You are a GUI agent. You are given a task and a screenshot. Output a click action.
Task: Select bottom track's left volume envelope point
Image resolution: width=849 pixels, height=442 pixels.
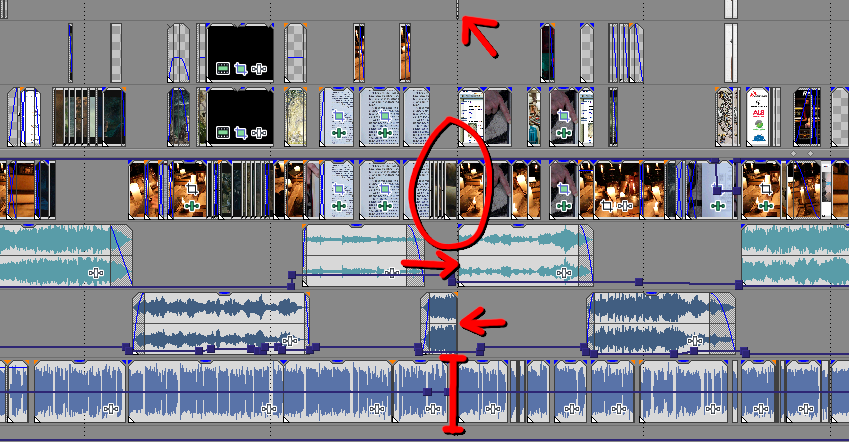point(427,392)
